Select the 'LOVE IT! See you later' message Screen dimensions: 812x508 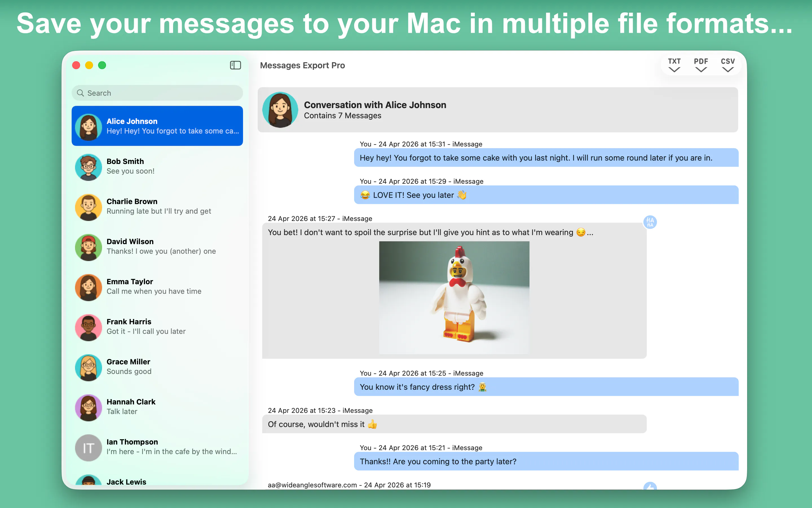(x=546, y=195)
